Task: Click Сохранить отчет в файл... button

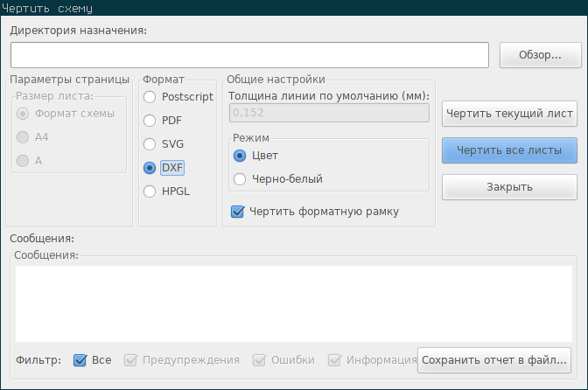Action: (x=494, y=360)
